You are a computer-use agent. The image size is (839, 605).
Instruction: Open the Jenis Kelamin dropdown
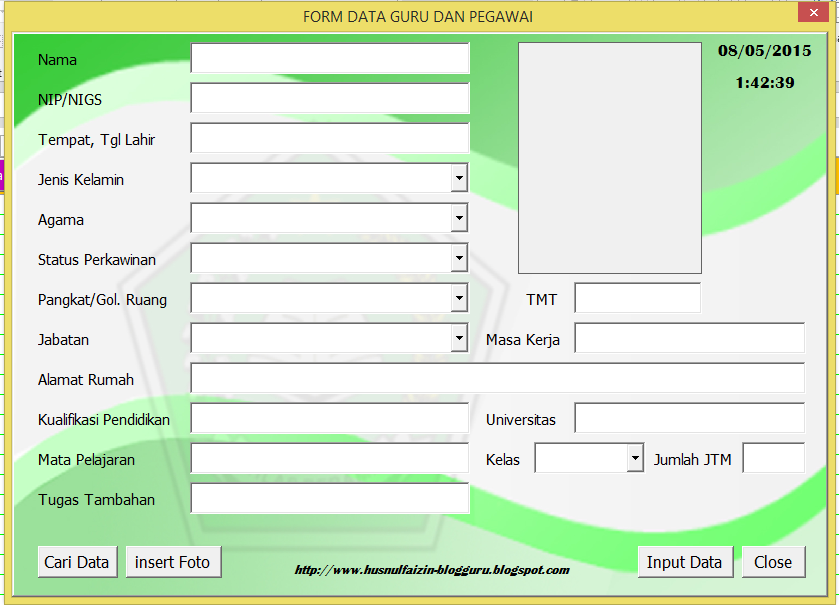(x=459, y=177)
